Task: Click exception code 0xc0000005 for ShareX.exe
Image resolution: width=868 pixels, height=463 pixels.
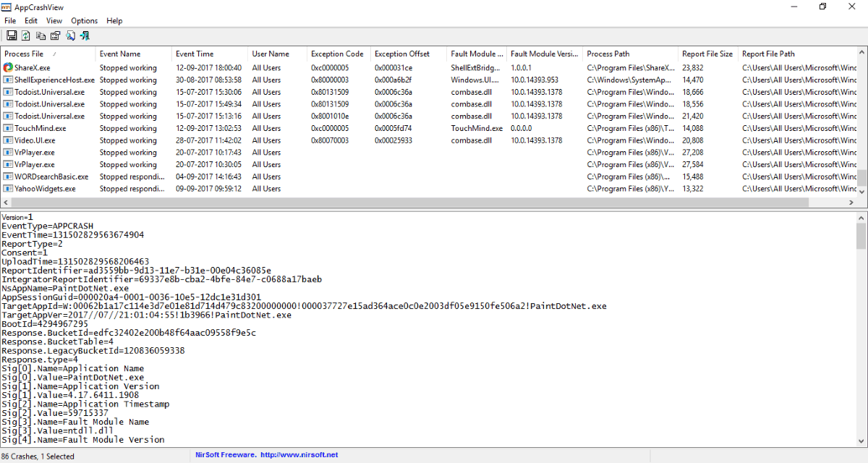Action: click(x=330, y=67)
